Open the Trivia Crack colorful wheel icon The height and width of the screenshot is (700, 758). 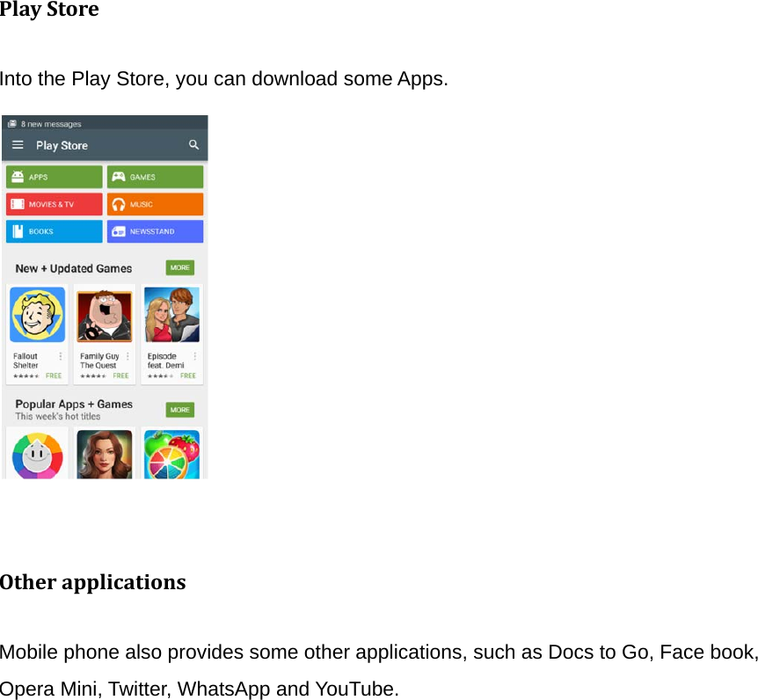[x=36, y=454]
